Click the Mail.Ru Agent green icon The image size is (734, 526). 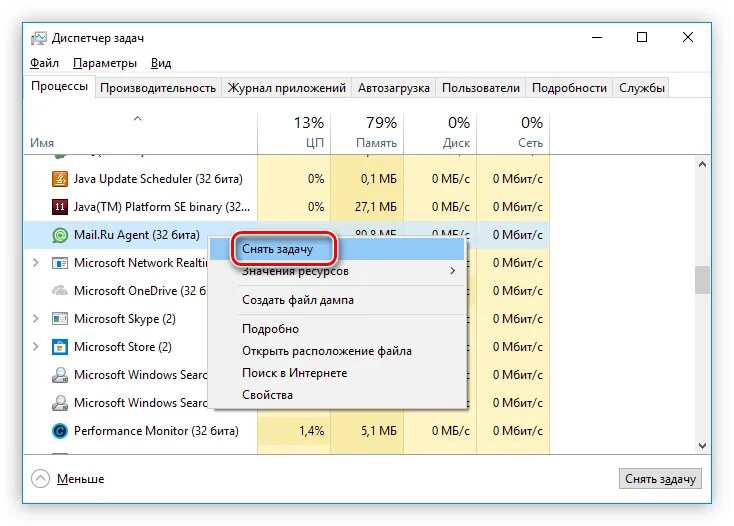[59, 235]
